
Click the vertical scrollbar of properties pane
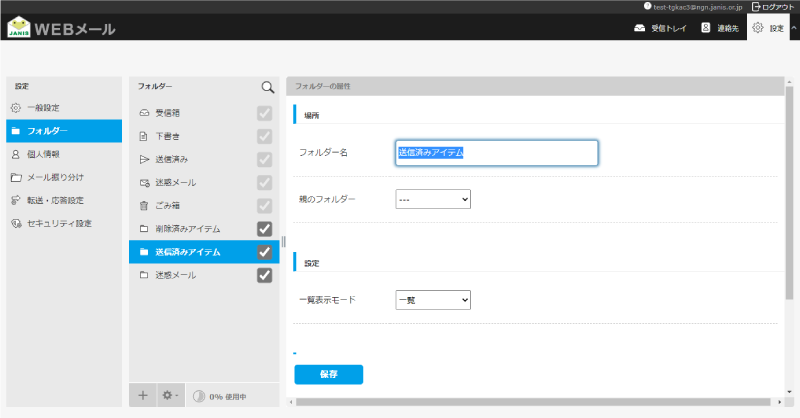pos(789,194)
